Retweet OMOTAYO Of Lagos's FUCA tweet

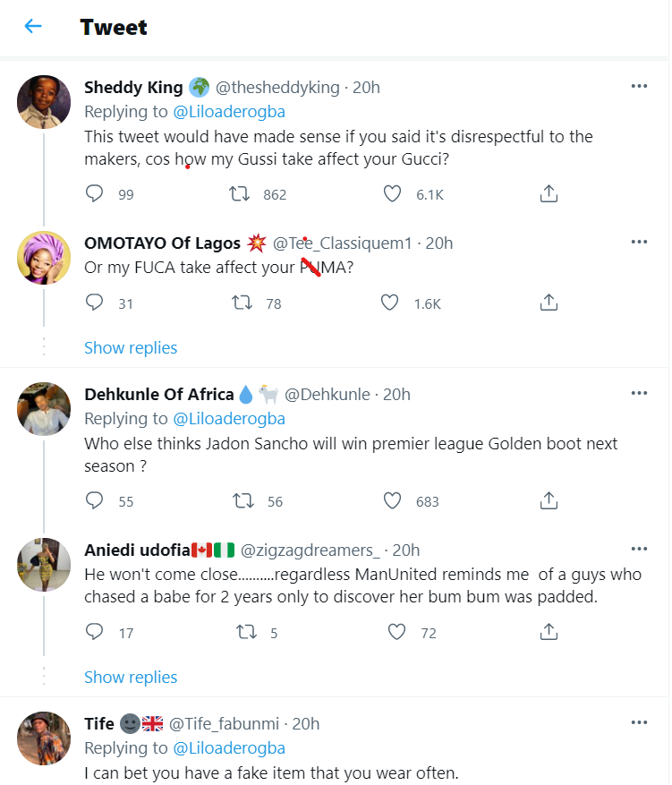(x=242, y=303)
